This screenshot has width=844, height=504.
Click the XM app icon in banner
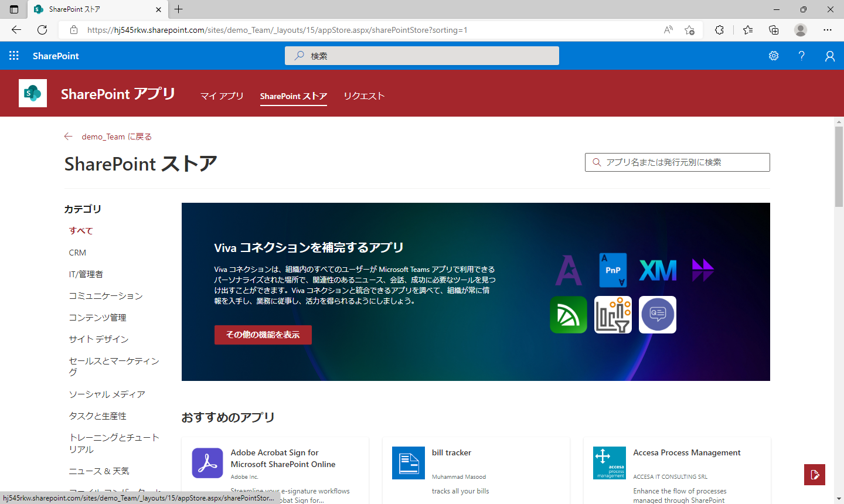pos(658,270)
